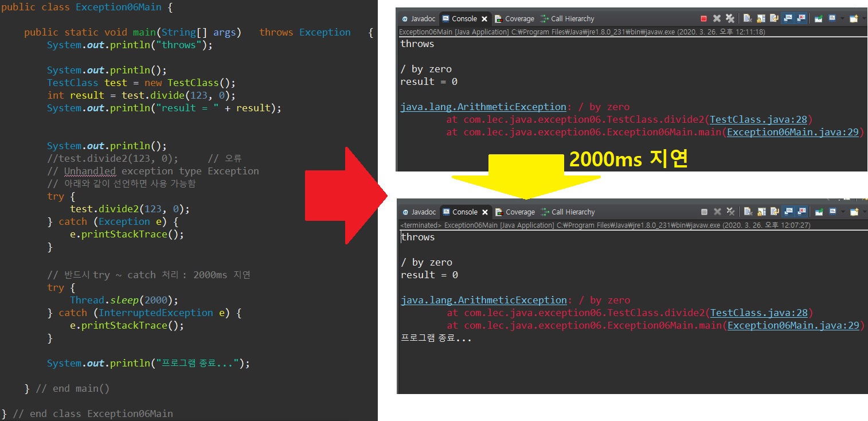Screen dimensions: 868x421
Task: Remove launch in the terminated lower console
Action: pos(717,212)
